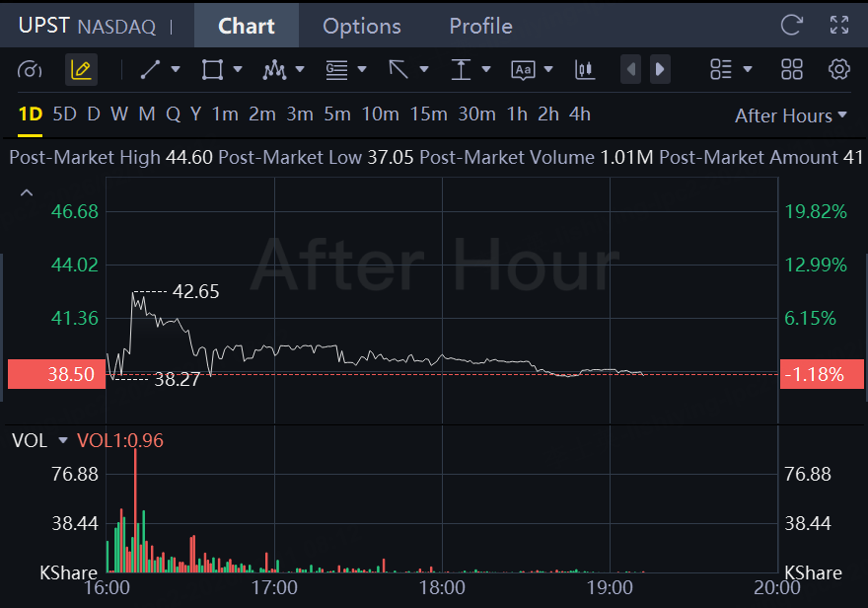Select the 5D timeframe
This screenshot has width=868, height=608.
(x=64, y=114)
